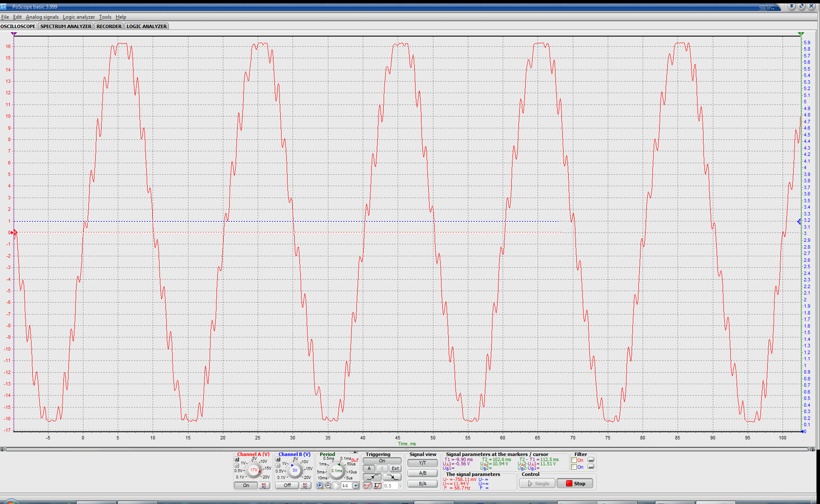Click the 10ms label on Period dial
Screen dimensions: 820x504
click(322, 478)
